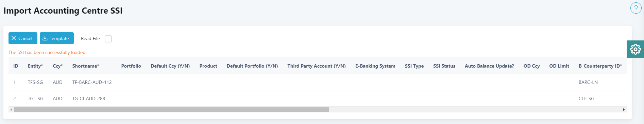This screenshot has height=124, width=644.
Task: Click the horizontal scrollbar thumb
Action: pos(172,110)
